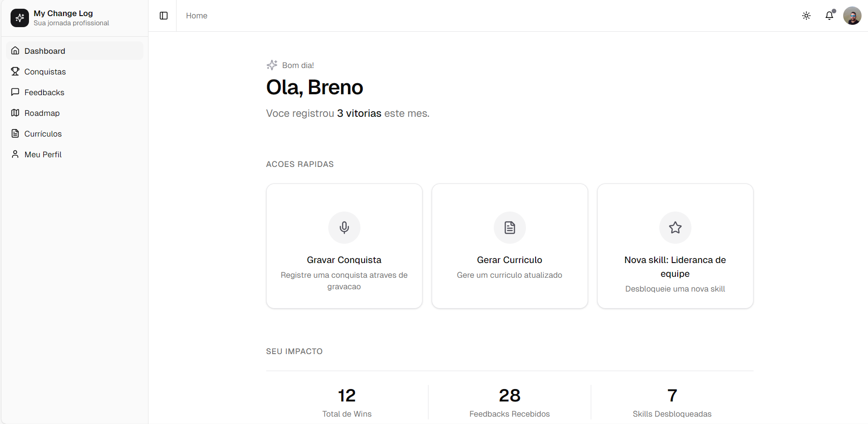Image resolution: width=868 pixels, height=424 pixels.
Task: Open the user avatar menu
Action: 852,15
